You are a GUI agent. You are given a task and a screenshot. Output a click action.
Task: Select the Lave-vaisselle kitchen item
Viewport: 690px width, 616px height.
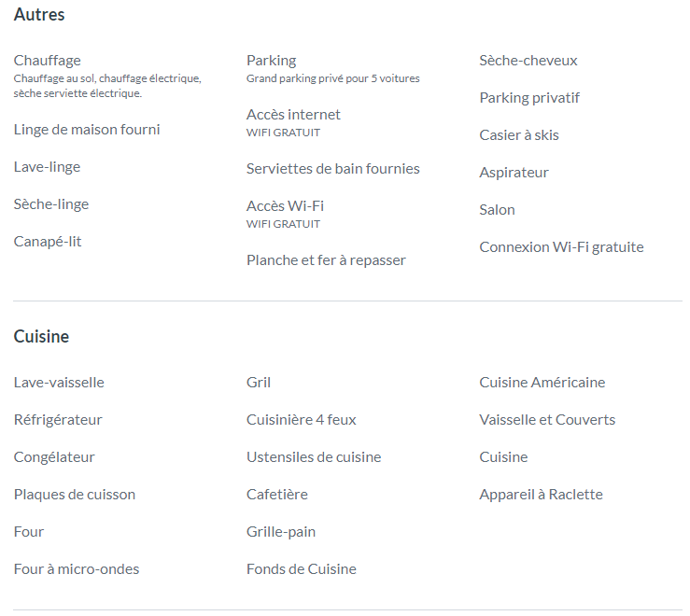click(59, 383)
